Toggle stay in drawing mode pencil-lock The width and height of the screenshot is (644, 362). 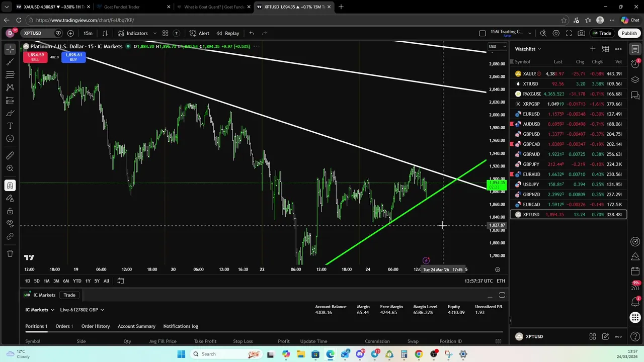pyautogui.click(x=10, y=198)
